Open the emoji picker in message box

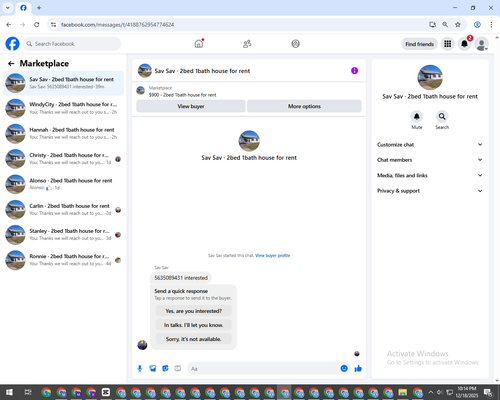tap(344, 368)
